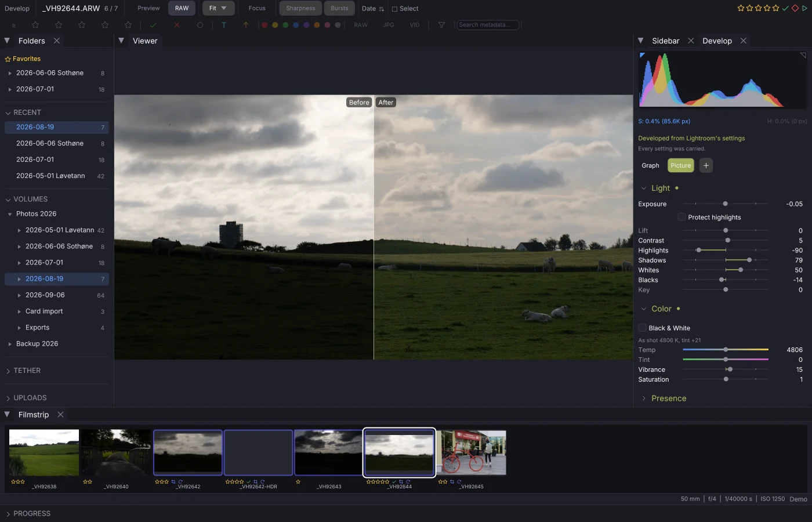Click the green play triangle at top right
812x522 pixels.
[804, 8]
